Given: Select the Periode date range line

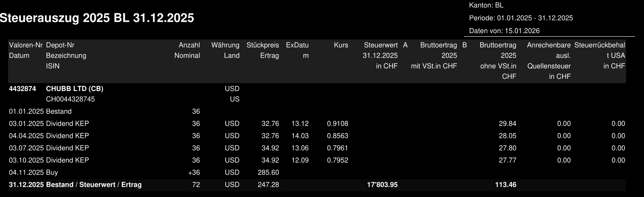Looking at the screenshot, I should [521, 18].
